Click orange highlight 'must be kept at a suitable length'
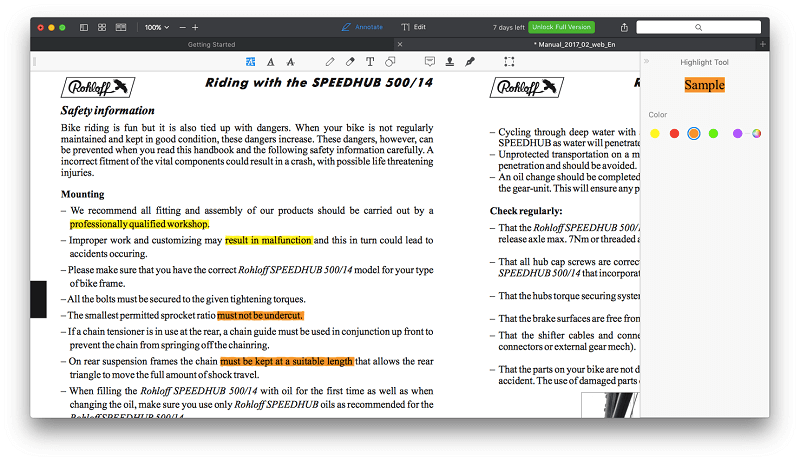 tap(287, 362)
